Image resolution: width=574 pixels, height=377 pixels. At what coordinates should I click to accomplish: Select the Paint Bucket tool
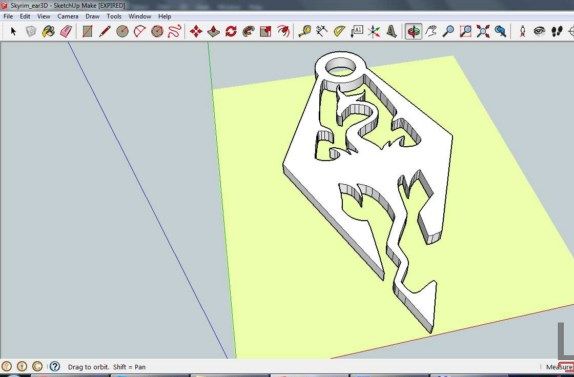click(48, 31)
